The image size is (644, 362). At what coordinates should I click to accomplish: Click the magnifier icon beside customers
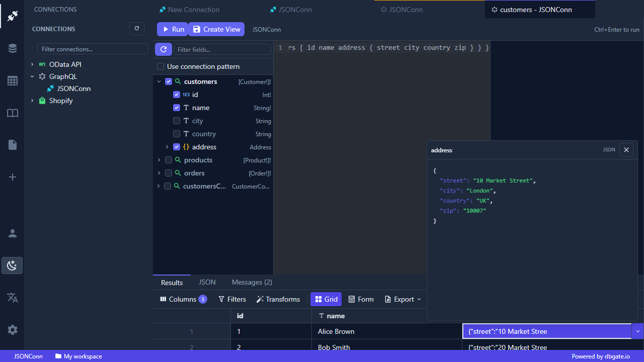pos(178,81)
